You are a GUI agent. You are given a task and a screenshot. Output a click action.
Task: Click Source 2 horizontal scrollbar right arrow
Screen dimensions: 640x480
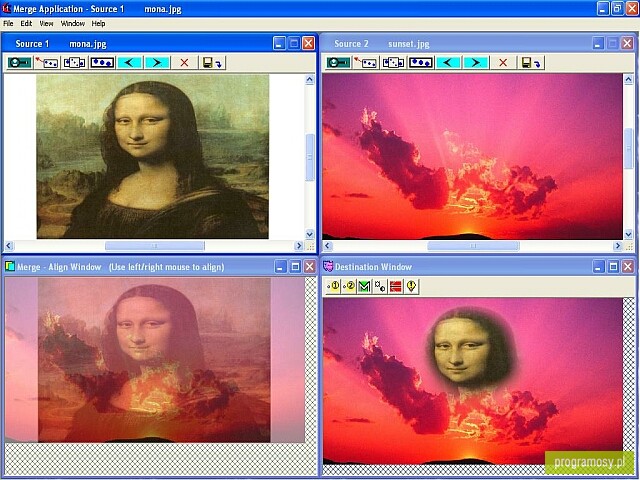click(618, 246)
